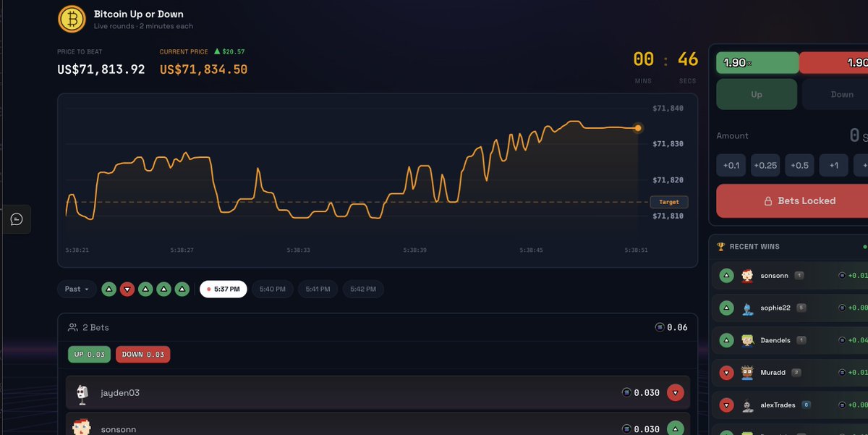Screen dimensions: 868x435
Task: Select the 5:40 PM round tab
Action: (x=273, y=290)
